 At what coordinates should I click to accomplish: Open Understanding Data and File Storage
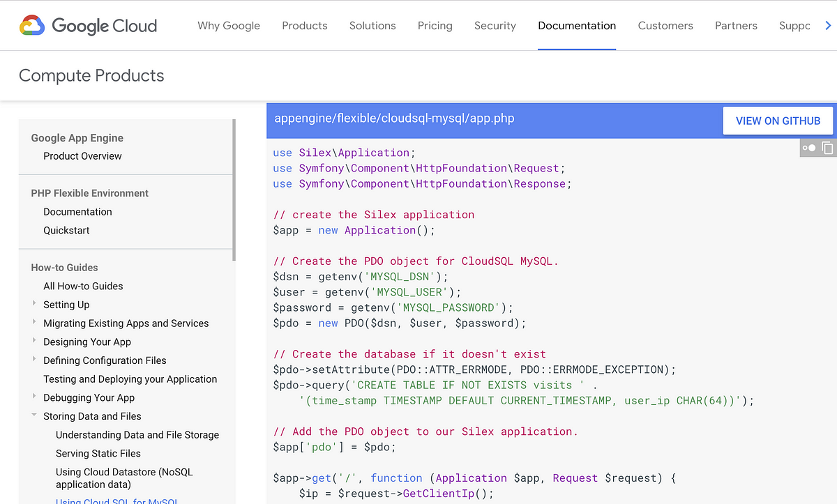click(137, 435)
